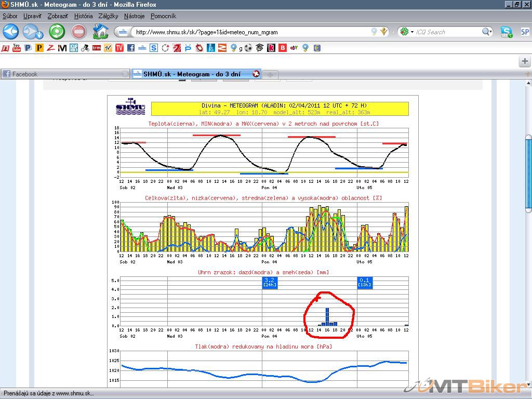This screenshot has width=532, height=399.
Task: Open the cyclist bookmark icon
Action: 85,48
